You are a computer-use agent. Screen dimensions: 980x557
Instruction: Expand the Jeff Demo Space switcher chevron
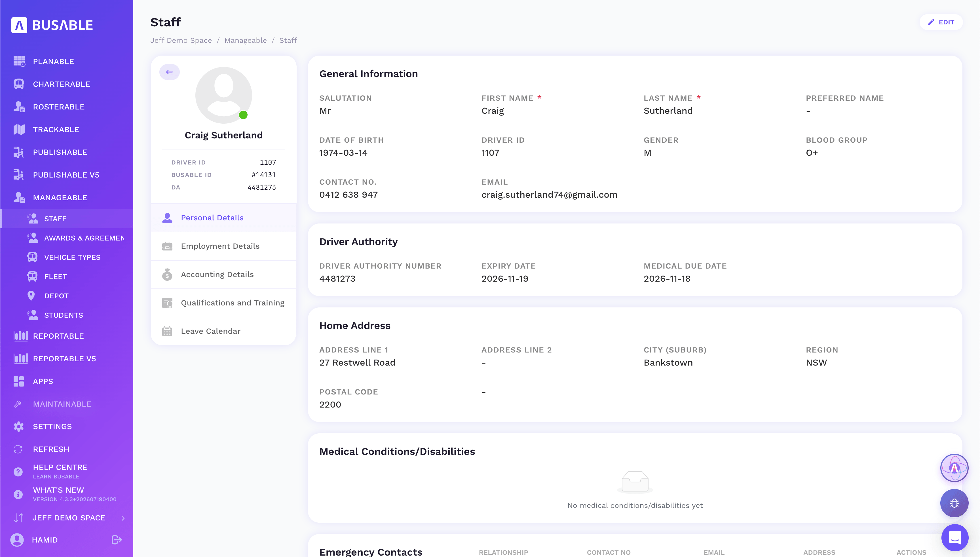tap(123, 518)
